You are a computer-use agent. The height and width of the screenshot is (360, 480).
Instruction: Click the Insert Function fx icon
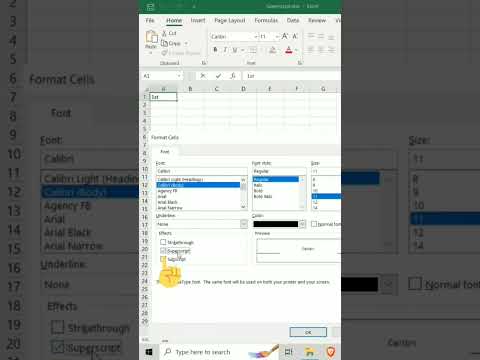click(x=233, y=76)
